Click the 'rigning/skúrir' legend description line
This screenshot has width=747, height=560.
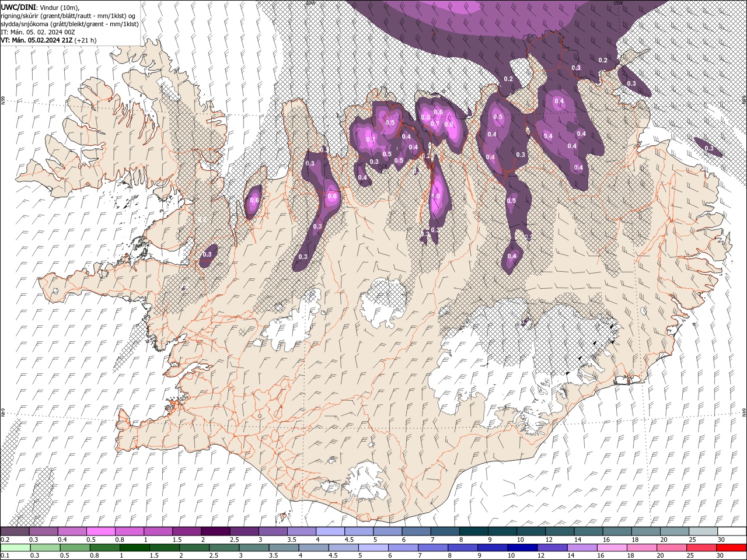(x=69, y=15)
